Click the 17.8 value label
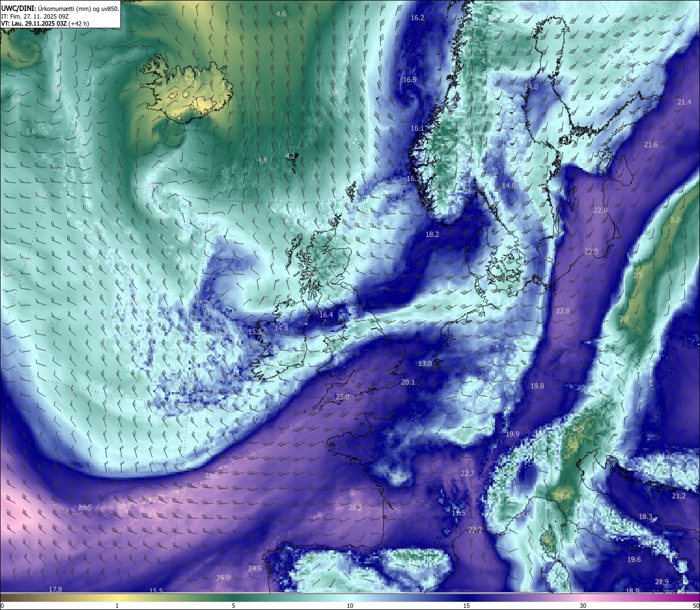The height and width of the screenshot is (610, 700). [55, 589]
